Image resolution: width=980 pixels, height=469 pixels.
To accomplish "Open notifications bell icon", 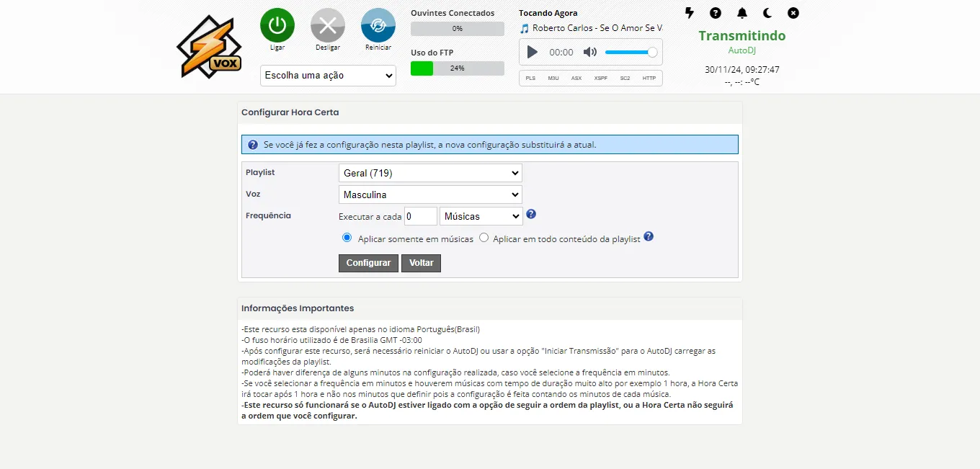I will click(x=742, y=13).
